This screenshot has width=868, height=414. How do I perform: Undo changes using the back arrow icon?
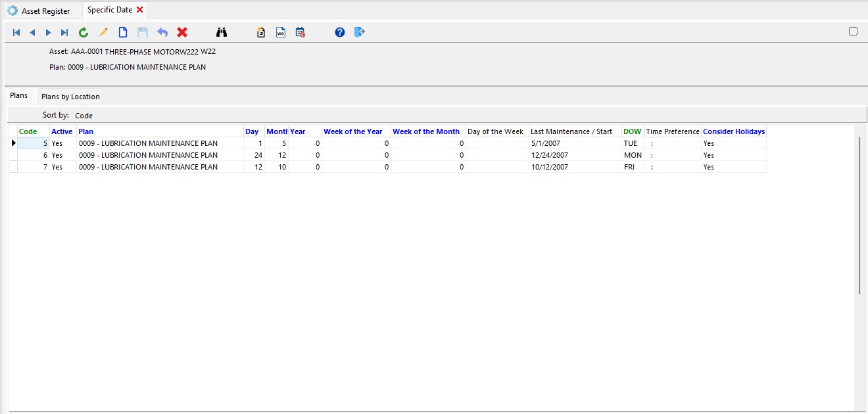[x=162, y=32]
